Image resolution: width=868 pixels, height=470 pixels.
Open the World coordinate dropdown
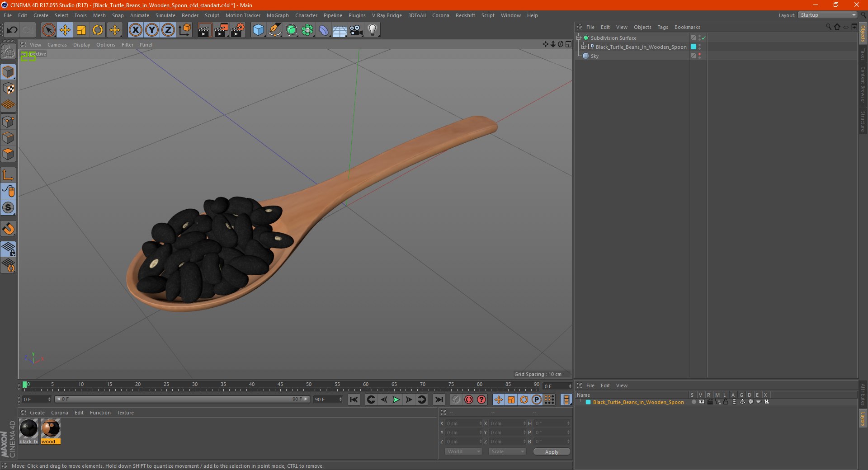pos(463,452)
